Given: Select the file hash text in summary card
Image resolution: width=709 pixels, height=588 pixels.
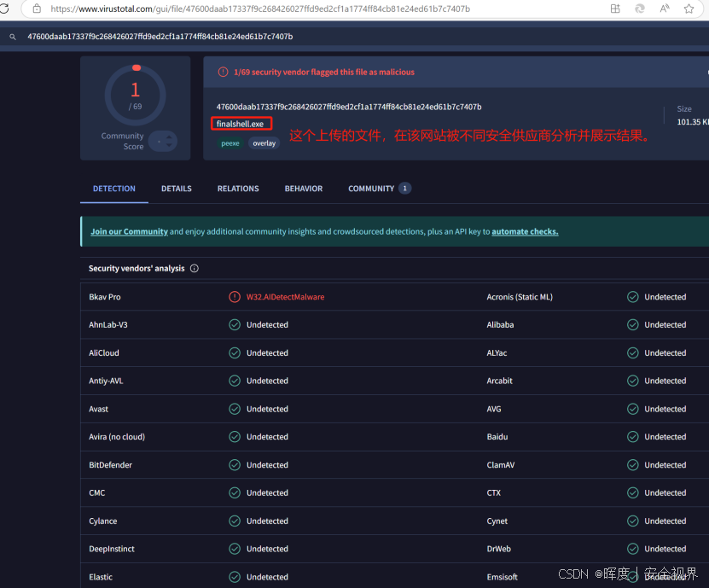Looking at the screenshot, I should 349,108.
